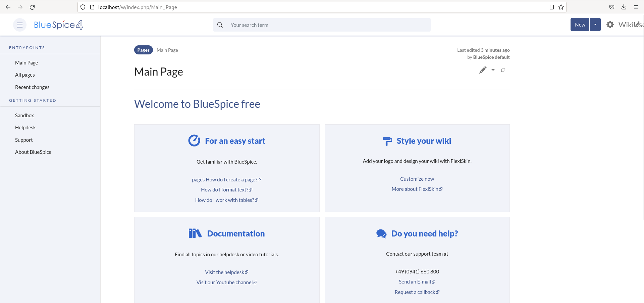Open 'How do I work with tables?' link

[x=227, y=200]
